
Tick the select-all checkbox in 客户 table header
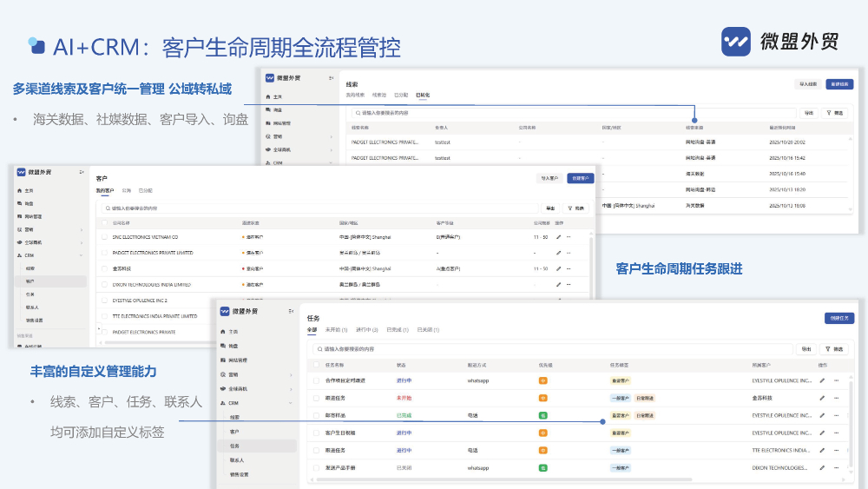pyautogui.click(x=104, y=222)
